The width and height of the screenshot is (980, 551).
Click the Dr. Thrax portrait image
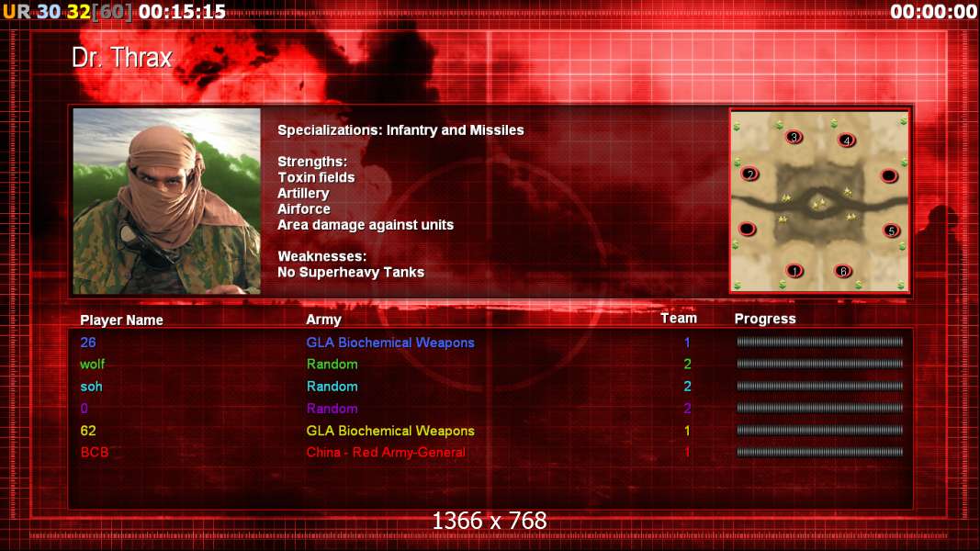click(167, 201)
